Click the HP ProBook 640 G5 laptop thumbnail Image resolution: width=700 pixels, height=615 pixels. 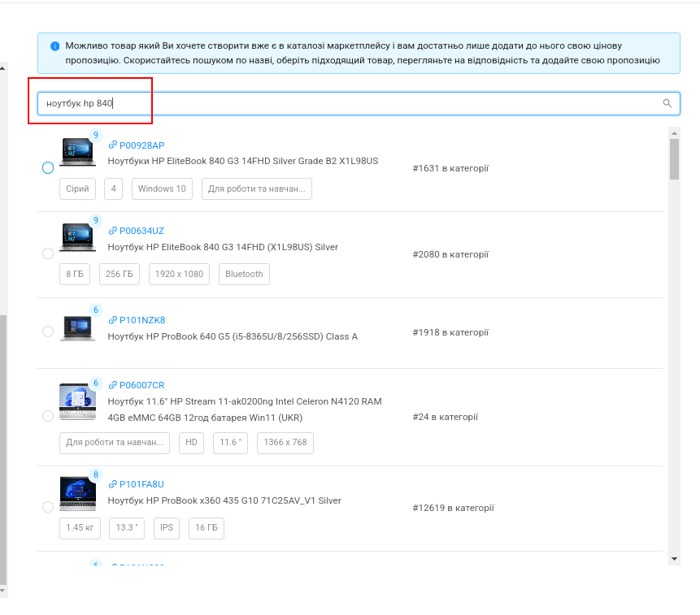(77, 329)
